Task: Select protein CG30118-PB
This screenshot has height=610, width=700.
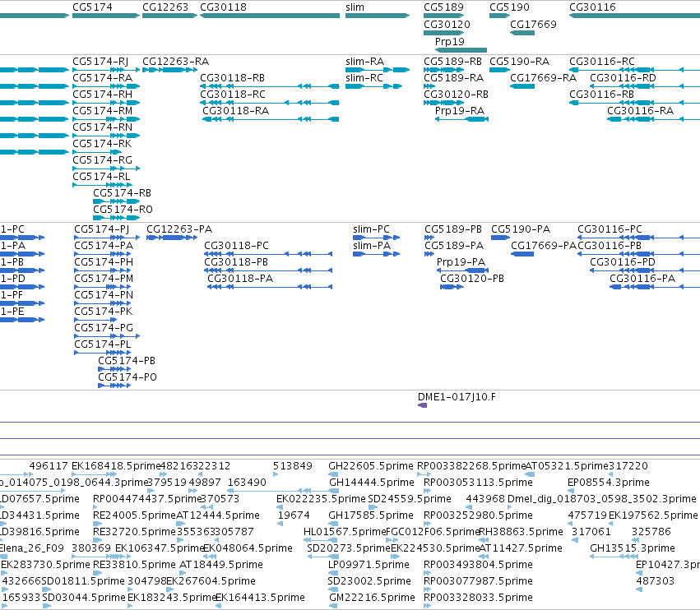Action: 236,262
